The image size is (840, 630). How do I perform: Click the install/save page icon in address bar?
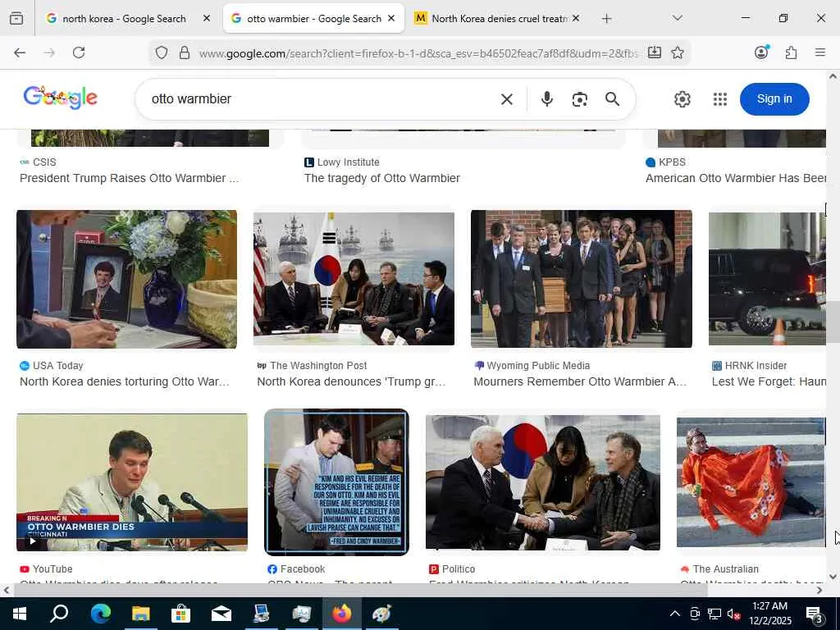654,52
